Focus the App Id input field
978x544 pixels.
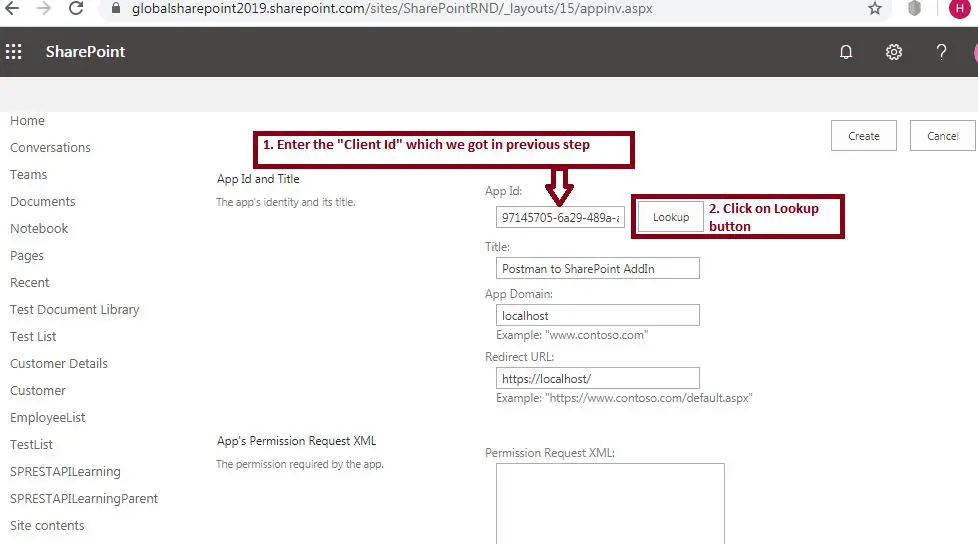(560, 217)
